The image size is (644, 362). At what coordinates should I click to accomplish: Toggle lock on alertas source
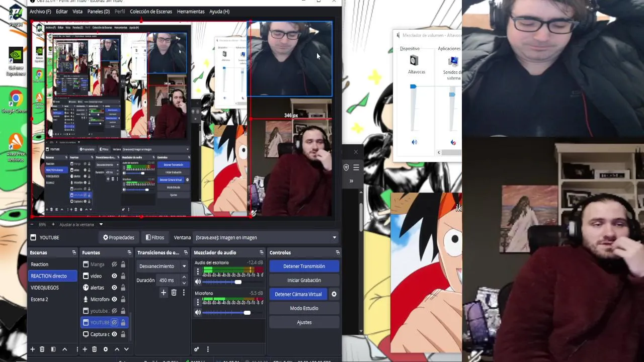click(123, 288)
